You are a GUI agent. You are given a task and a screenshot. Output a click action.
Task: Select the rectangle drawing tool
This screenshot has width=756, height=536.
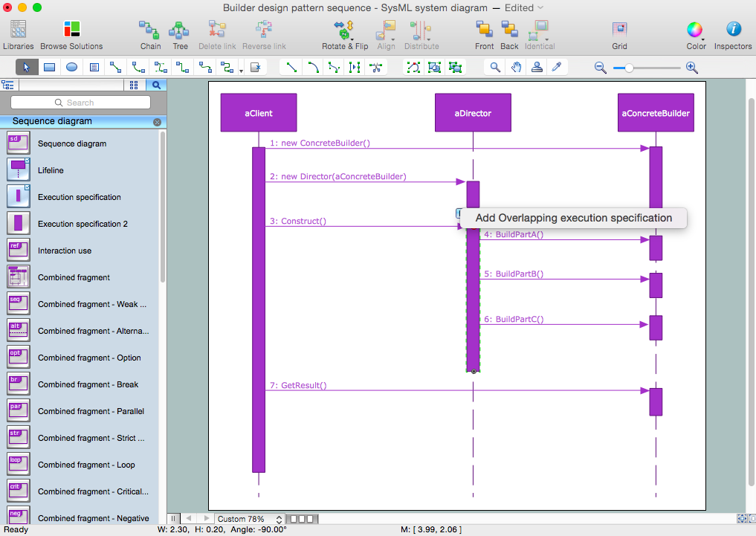(50, 67)
